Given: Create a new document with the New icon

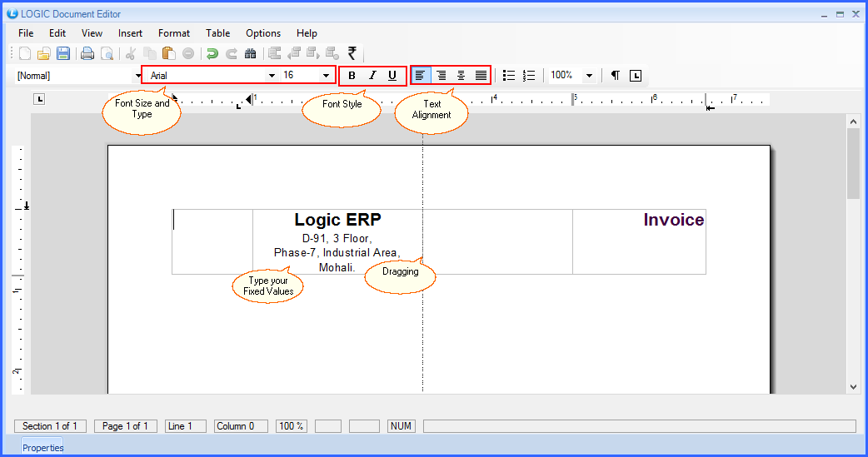Looking at the screenshot, I should (25, 53).
